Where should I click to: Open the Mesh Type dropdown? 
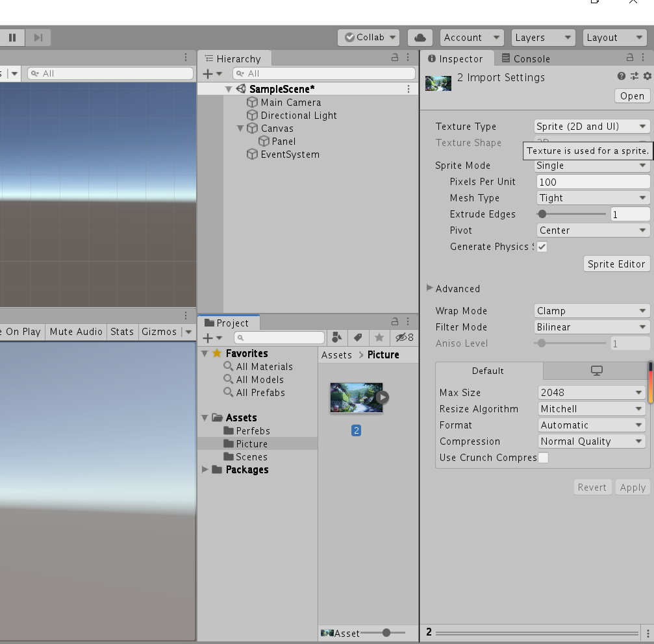[593, 198]
